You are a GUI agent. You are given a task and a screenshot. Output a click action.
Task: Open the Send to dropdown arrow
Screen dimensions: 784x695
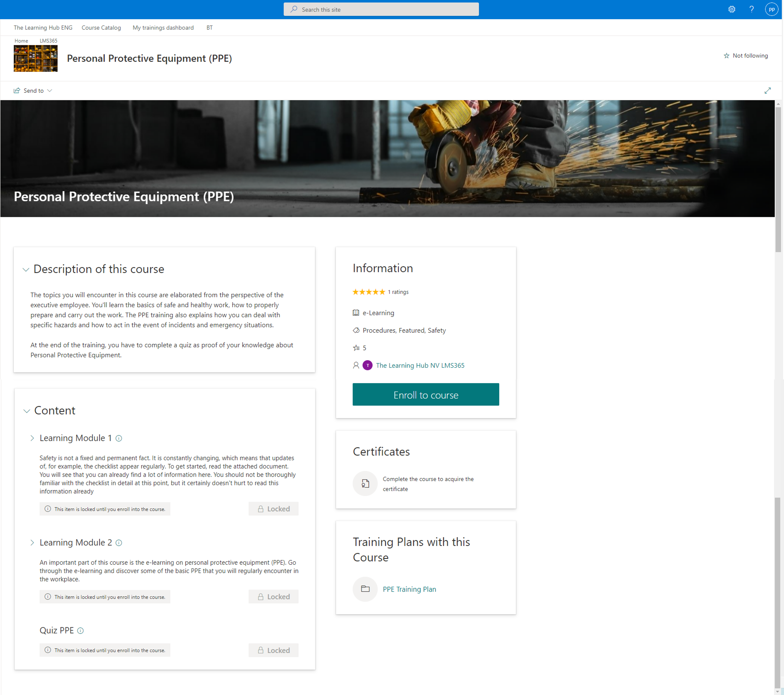click(49, 91)
